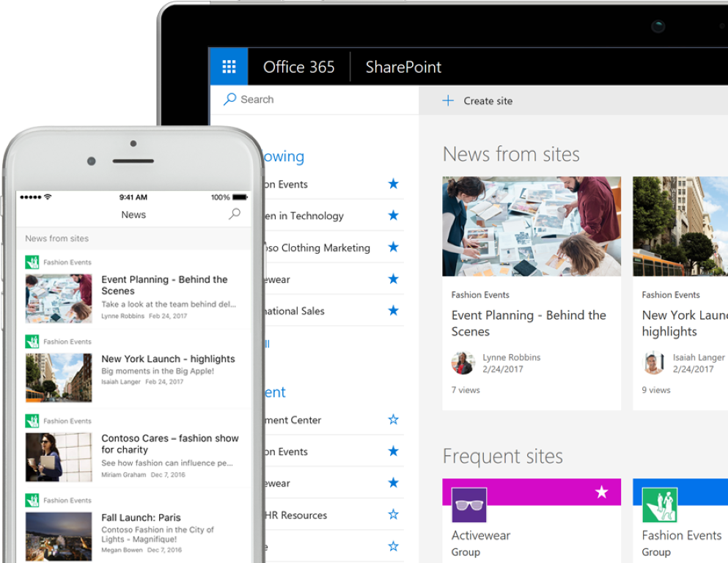Screen dimensions: 728x563
Task: Click the SharePoint header title
Action: (403, 67)
